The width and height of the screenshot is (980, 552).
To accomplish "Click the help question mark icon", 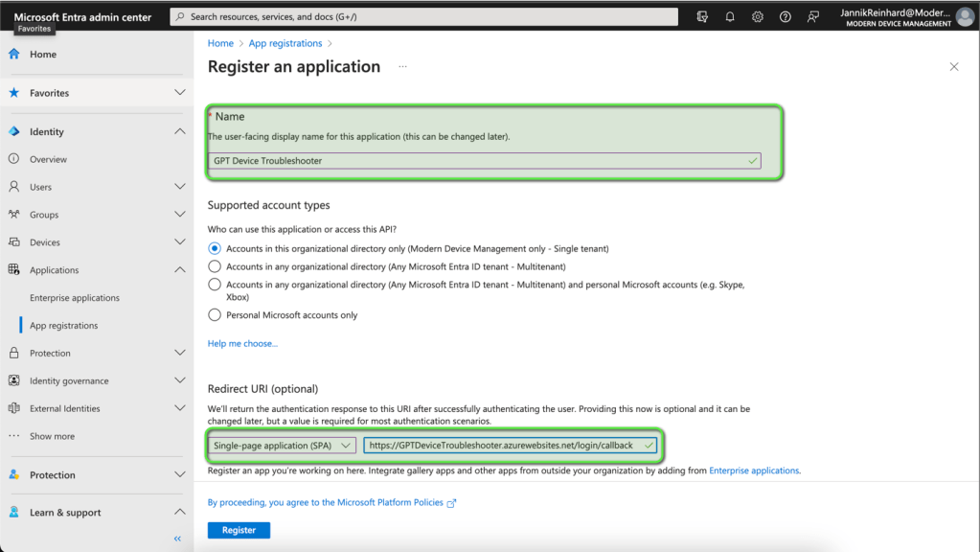I will [x=786, y=17].
